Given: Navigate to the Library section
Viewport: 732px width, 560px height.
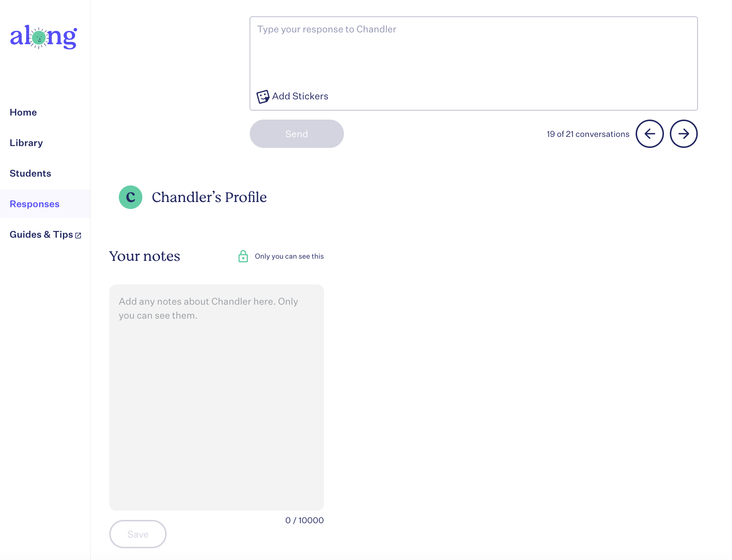Looking at the screenshot, I should coord(26,143).
